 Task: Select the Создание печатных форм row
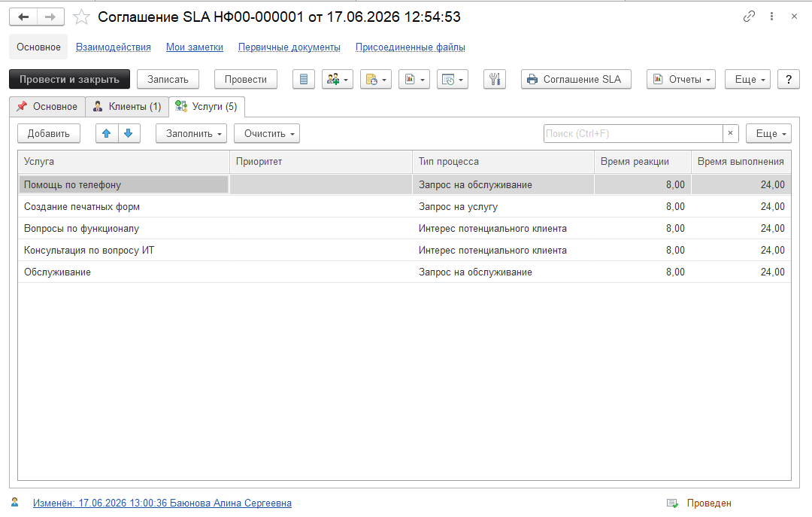tap(404, 206)
